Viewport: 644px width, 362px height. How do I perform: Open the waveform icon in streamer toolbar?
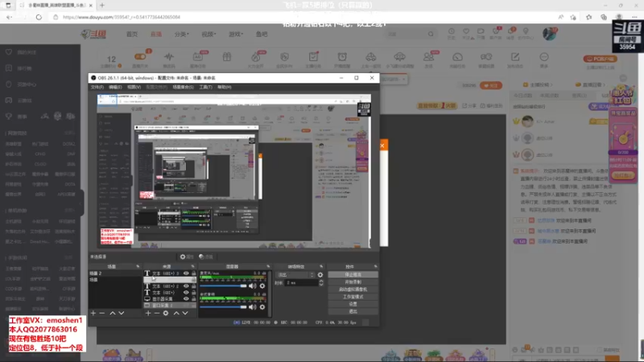(x=169, y=57)
